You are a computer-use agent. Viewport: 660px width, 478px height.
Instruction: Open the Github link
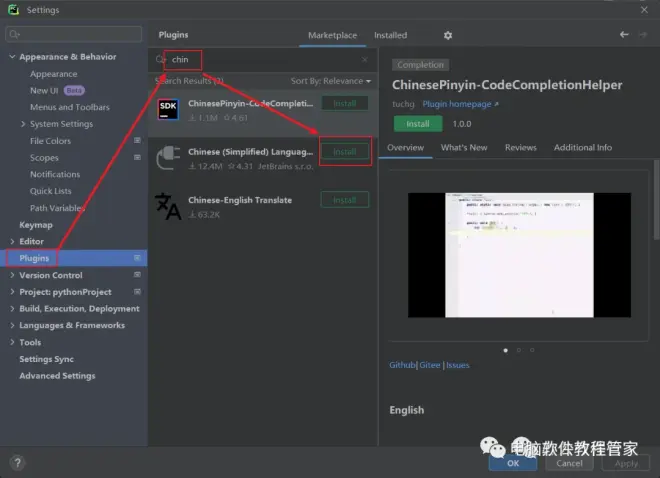click(x=402, y=365)
